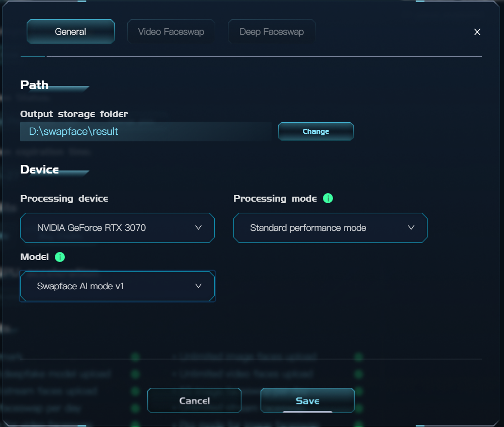Image resolution: width=504 pixels, height=427 pixels.
Task: Switch to the Deep Faceswap tab
Action: [x=272, y=31]
